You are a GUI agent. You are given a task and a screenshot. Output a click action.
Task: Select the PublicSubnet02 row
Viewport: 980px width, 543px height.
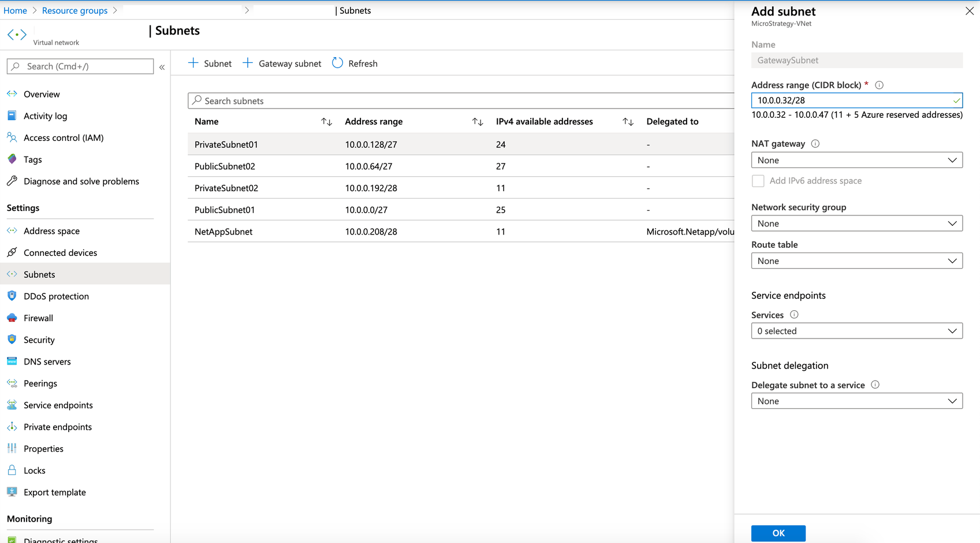click(x=461, y=166)
